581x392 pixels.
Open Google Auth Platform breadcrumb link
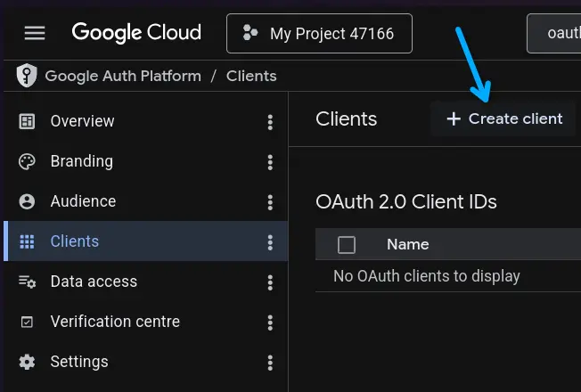123,76
